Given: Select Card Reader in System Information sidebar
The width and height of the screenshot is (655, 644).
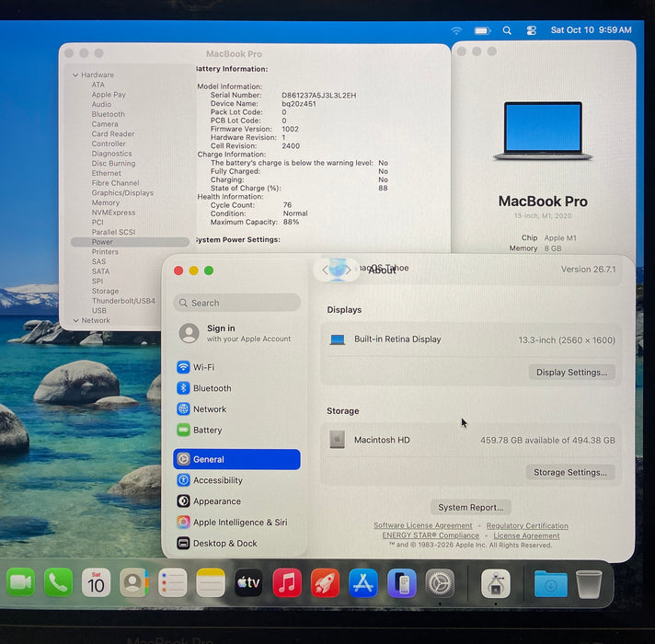Looking at the screenshot, I should (x=113, y=133).
